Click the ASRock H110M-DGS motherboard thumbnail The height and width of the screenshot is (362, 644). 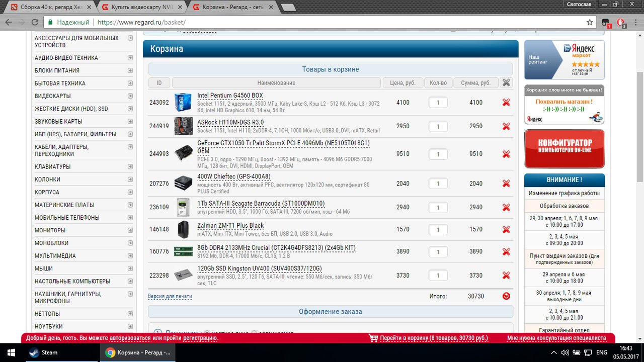(183, 126)
